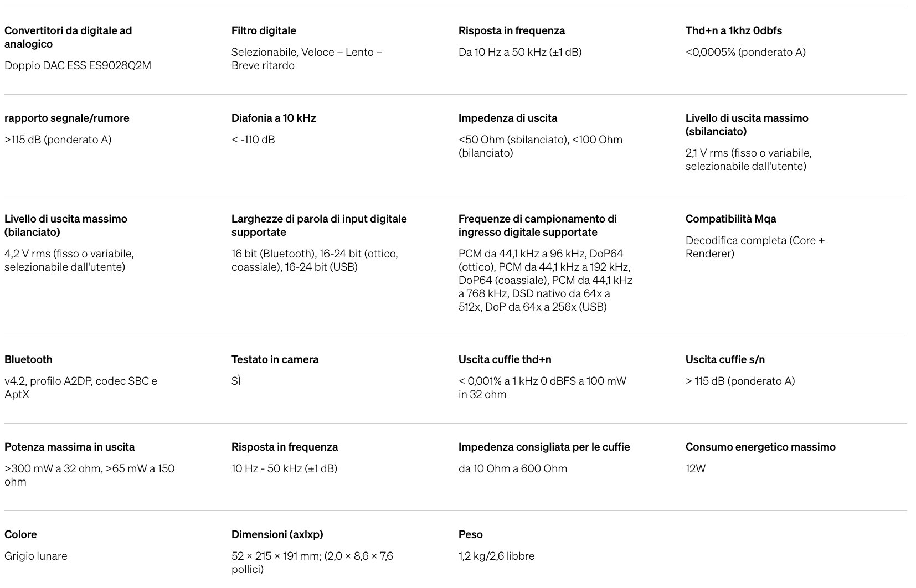Click the 'Convertitori da digitale ad analogico' heading

(68, 37)
